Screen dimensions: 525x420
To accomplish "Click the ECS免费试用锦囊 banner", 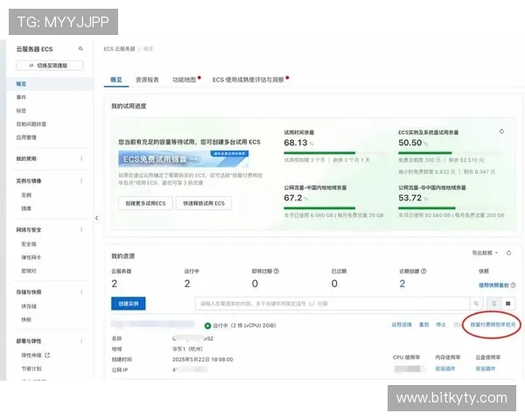I will (183, 159).
